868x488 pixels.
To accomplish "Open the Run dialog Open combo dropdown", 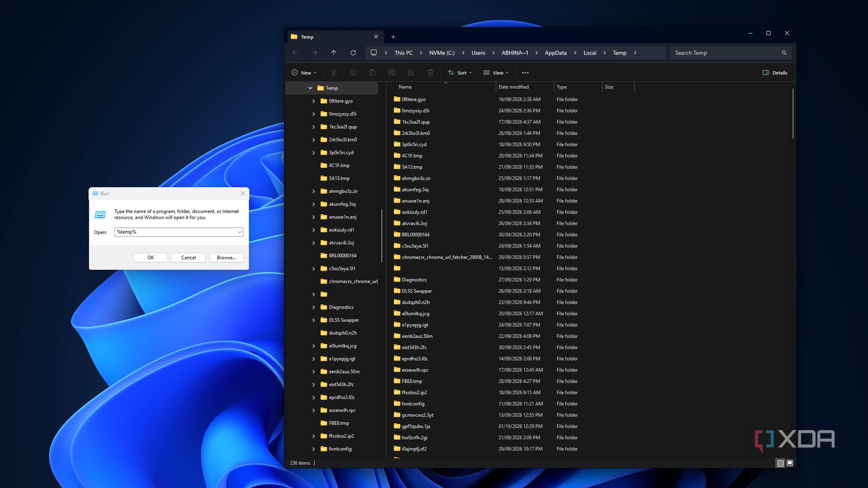I will pyautogui.click(x=239, y=232).
